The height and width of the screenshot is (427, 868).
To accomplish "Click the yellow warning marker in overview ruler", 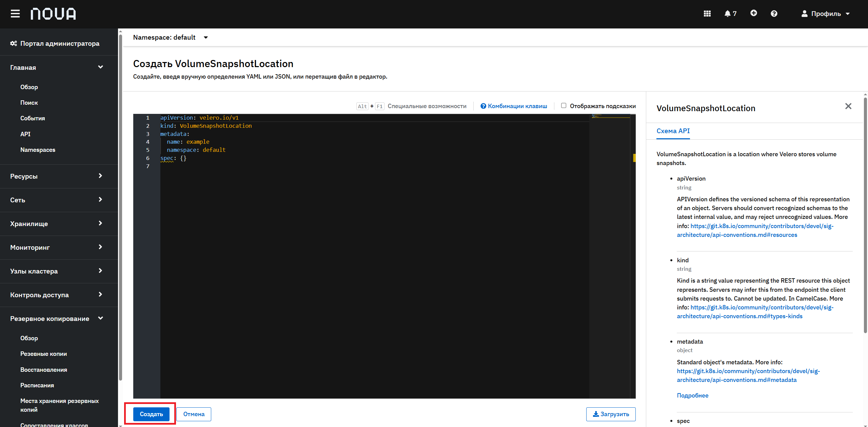I will click(x=634, y=158).
